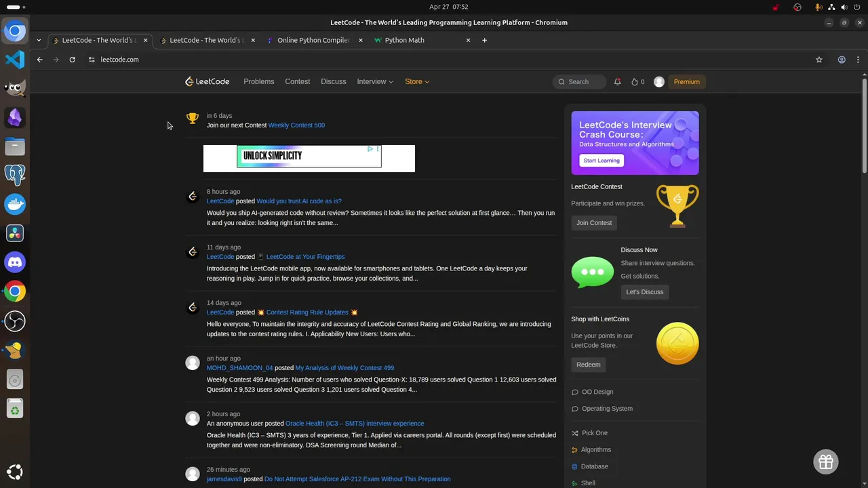868x488 pixels.
Task: Click the green chat bubble Discuss icon
Action: coord(592,272)
